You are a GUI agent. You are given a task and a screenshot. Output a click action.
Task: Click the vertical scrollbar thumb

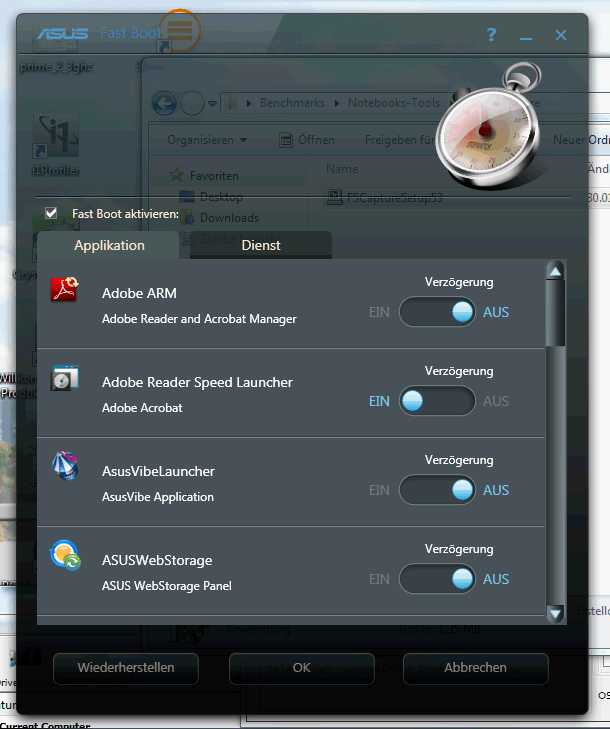tap(555, 313)
